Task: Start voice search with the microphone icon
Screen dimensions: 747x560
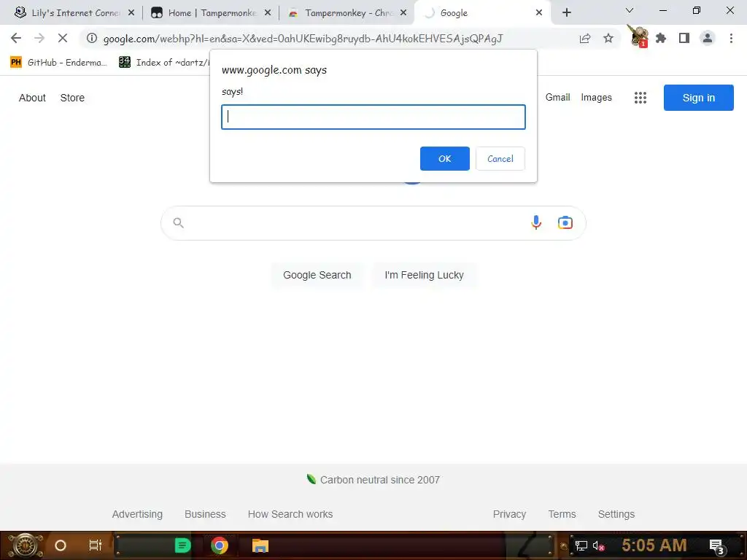Action: tap(536, 222)
